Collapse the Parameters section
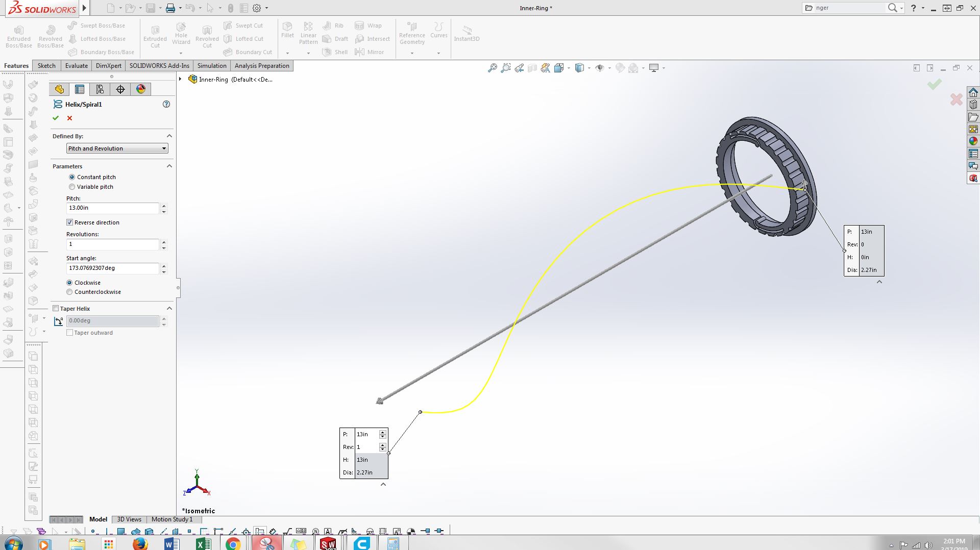980x550 pixels. click(x=169, y=166)
